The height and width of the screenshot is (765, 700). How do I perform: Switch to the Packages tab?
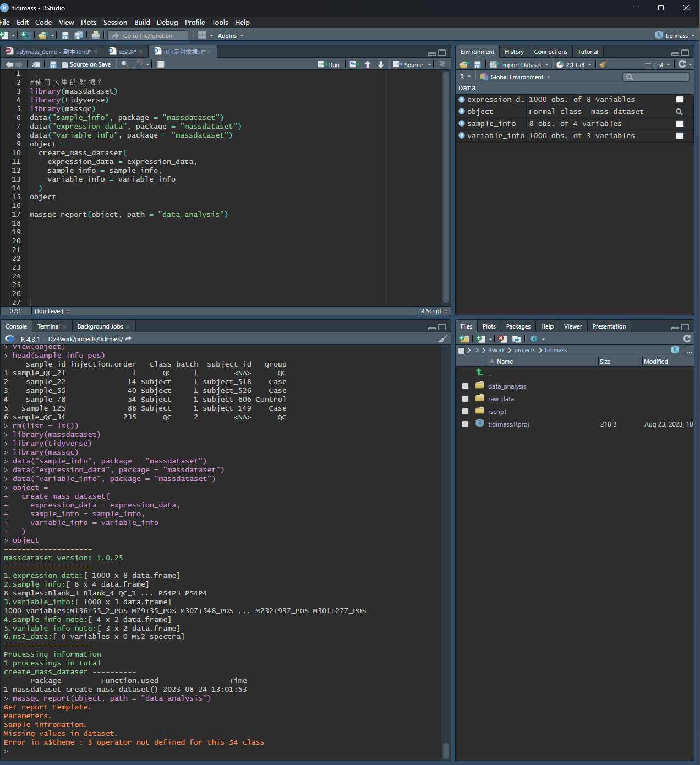pyautogui.click(x=518, y=326)
